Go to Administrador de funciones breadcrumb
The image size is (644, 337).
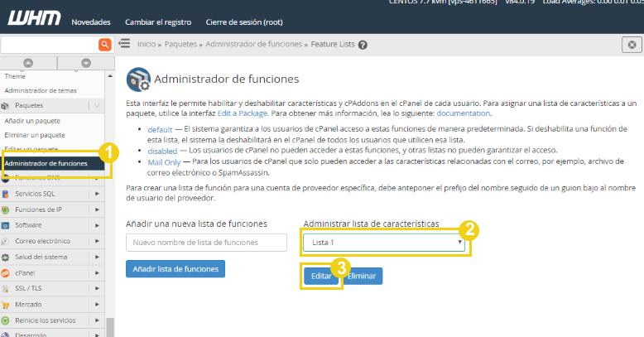click(x=253, y=44)
